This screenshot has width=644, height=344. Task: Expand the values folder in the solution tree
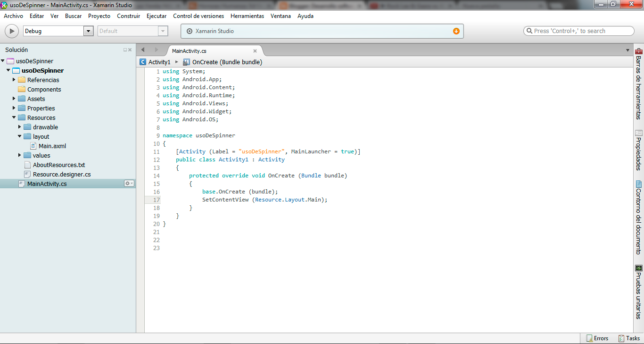20,155
